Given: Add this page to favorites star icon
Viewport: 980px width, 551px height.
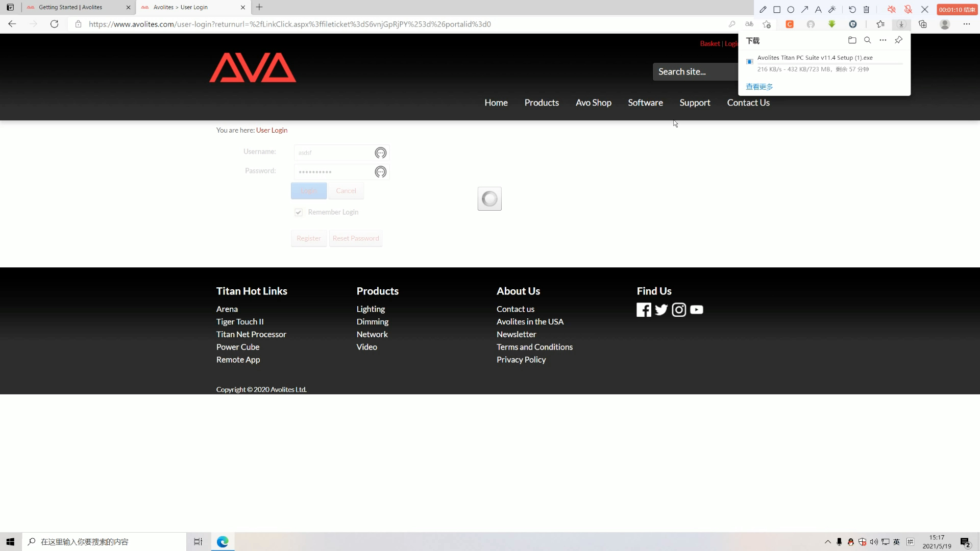Looking at the screenshot, I should tap(767, 24).
